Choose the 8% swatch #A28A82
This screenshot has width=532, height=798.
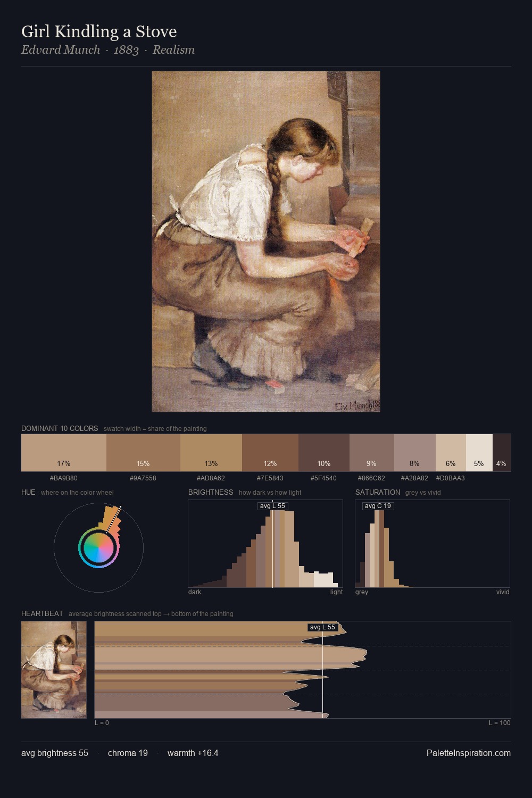415,453
